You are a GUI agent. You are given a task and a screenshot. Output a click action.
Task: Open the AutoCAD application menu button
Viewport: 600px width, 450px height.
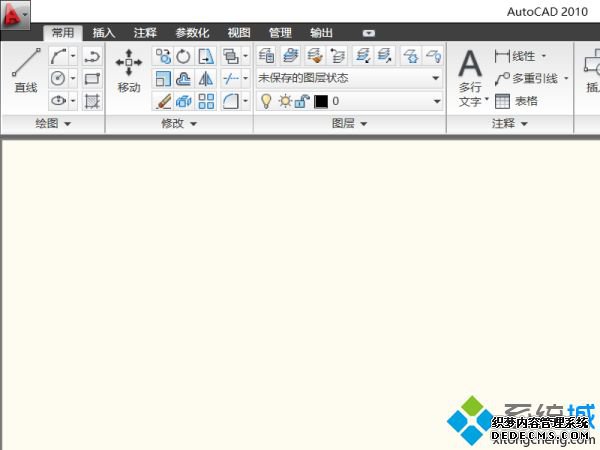tap(15, 15)
